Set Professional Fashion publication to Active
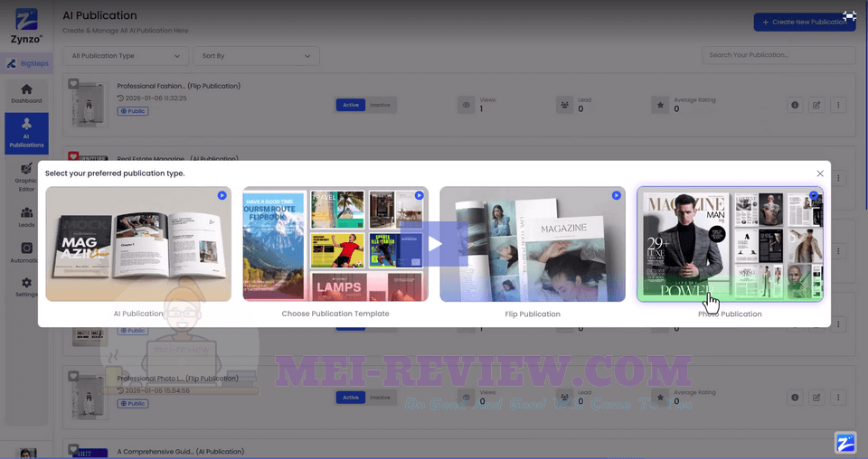Image resolution: width=868 pixels, height=459 pixels. (351, 105)
